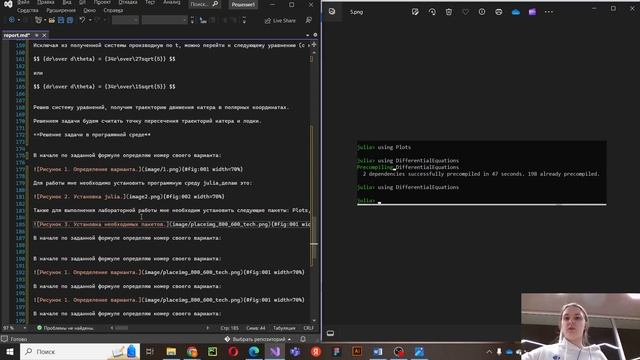Open the Git menu
Image resolution: width=640 pixels, height=360 pixels.
pos(82,2)
